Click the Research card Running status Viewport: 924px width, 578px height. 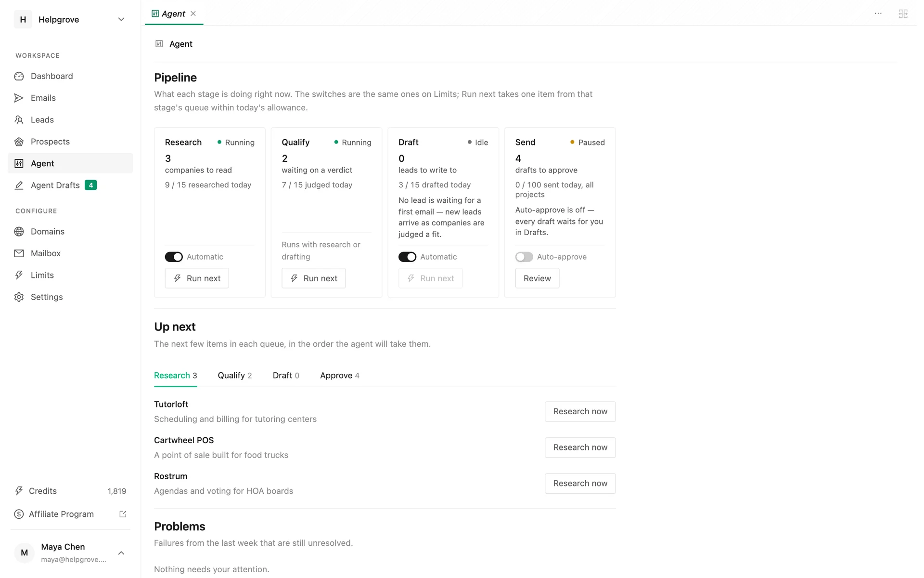[236, 142]
